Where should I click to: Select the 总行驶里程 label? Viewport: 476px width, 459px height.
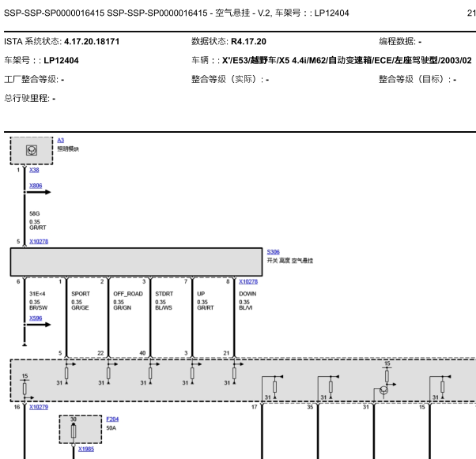point(27,98)
